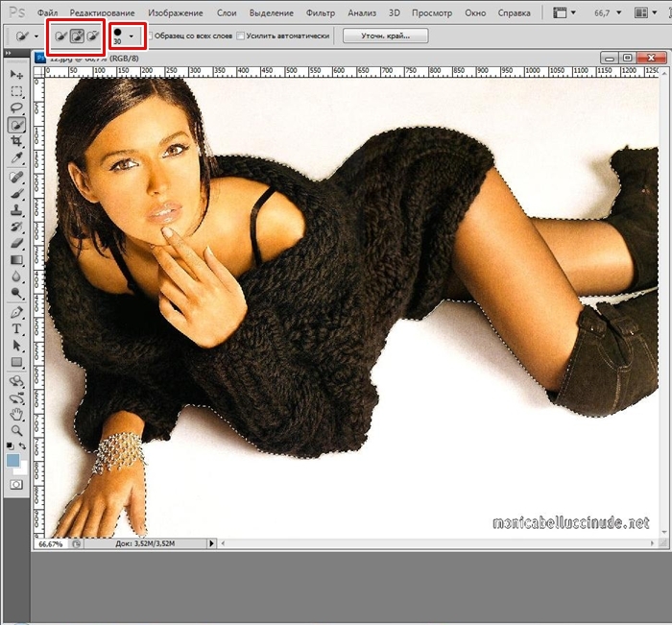
Task: Select the Eyedropper tool
Action: [x=16, y=157]
